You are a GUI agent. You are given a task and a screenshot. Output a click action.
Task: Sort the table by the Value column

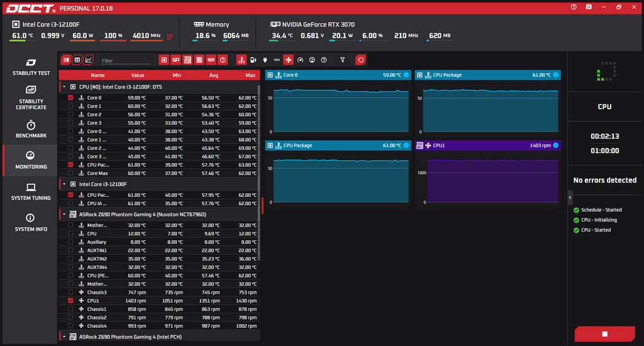138,75
